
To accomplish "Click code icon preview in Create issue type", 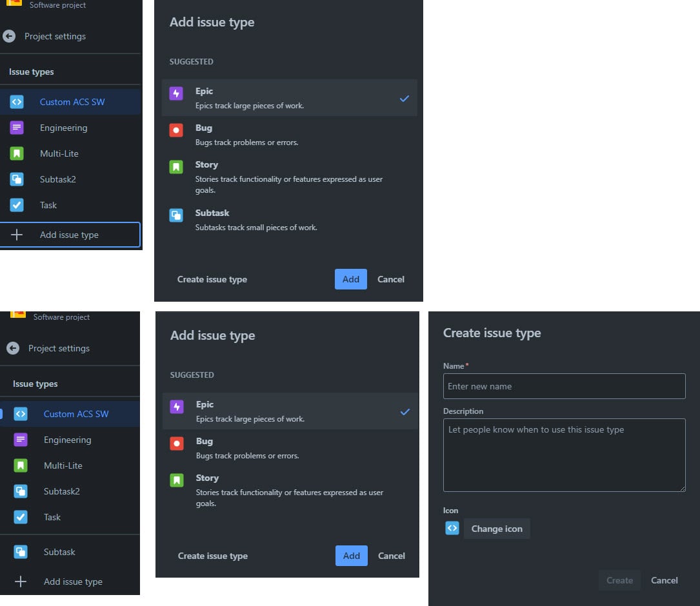I will pyautogui.click(x=452, y=529).
